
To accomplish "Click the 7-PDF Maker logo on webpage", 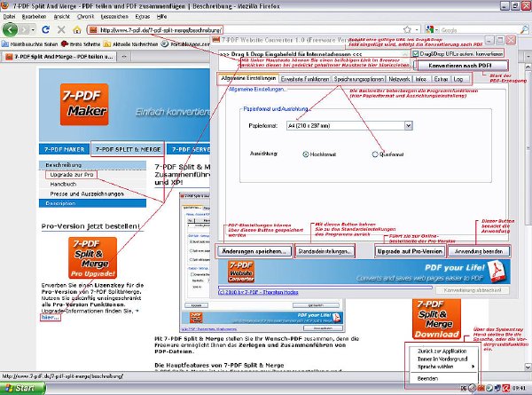I will pyautogui.click(x=84, y=105).
